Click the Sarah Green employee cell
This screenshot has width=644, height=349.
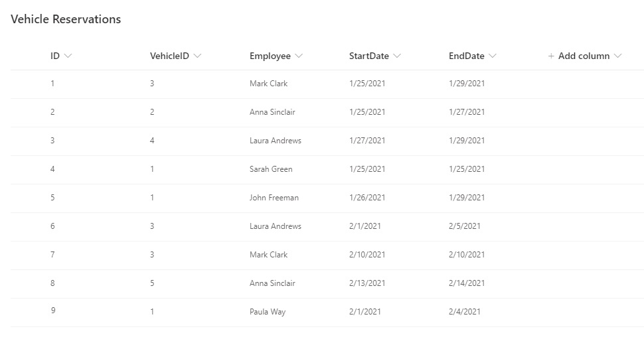(x=271, y=169)
